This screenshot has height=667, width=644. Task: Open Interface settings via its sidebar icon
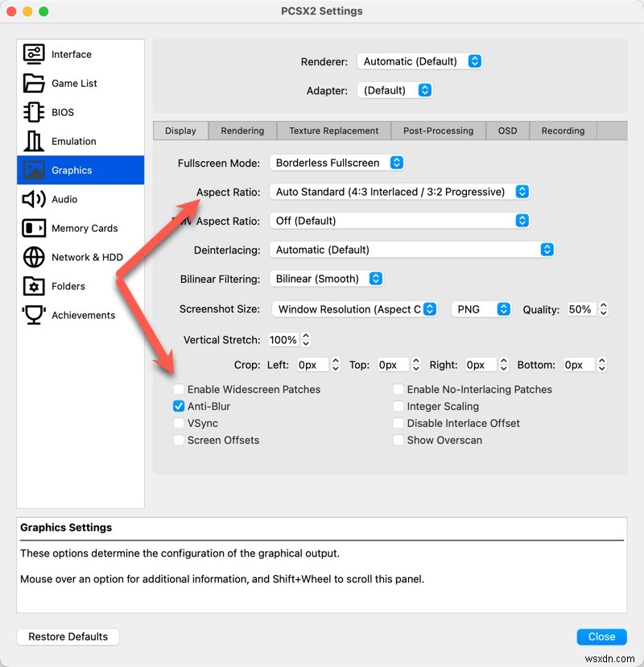(34, 54)
